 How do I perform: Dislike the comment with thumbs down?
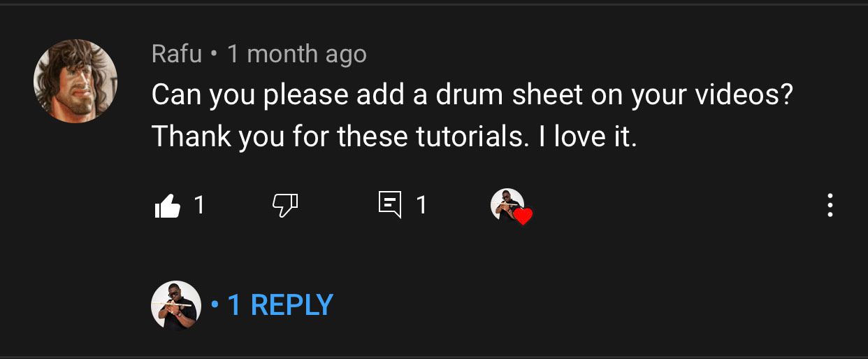284,206
